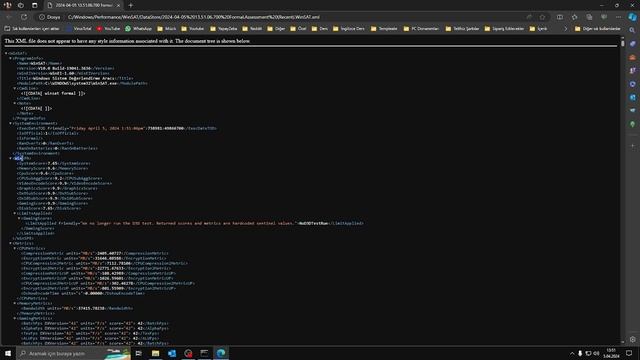Open the WhatsApp bookmark
The height and width of the screenshot is (360, 640).
(x=138, y=29)
